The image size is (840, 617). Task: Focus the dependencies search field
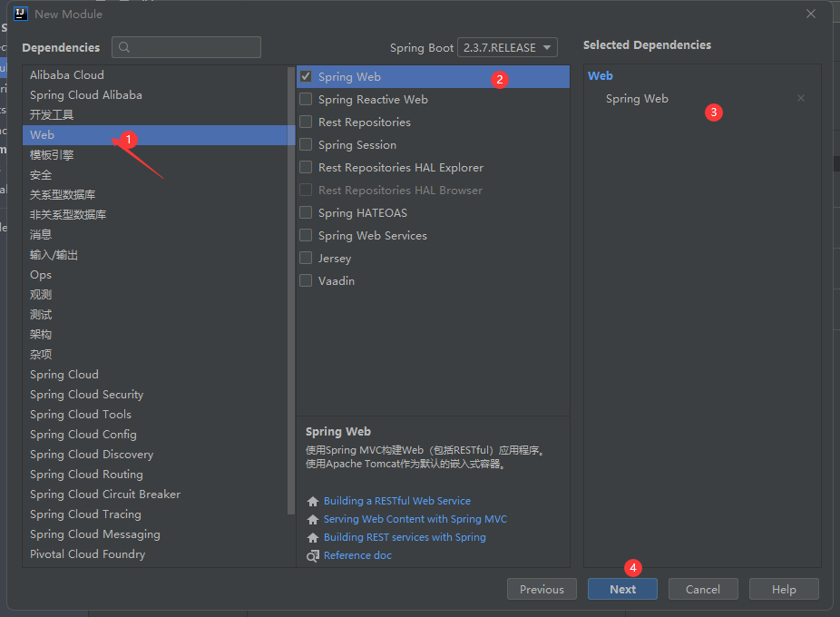pos(187,47)
